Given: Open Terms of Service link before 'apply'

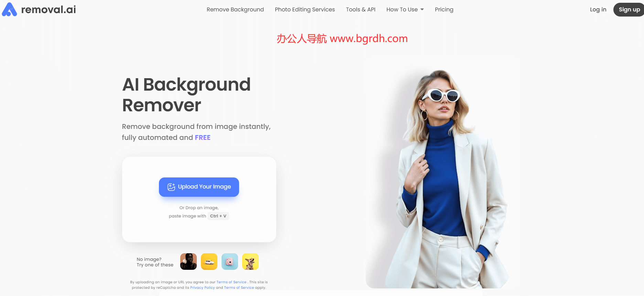Looking at the screenshot, I should point(239,287).
